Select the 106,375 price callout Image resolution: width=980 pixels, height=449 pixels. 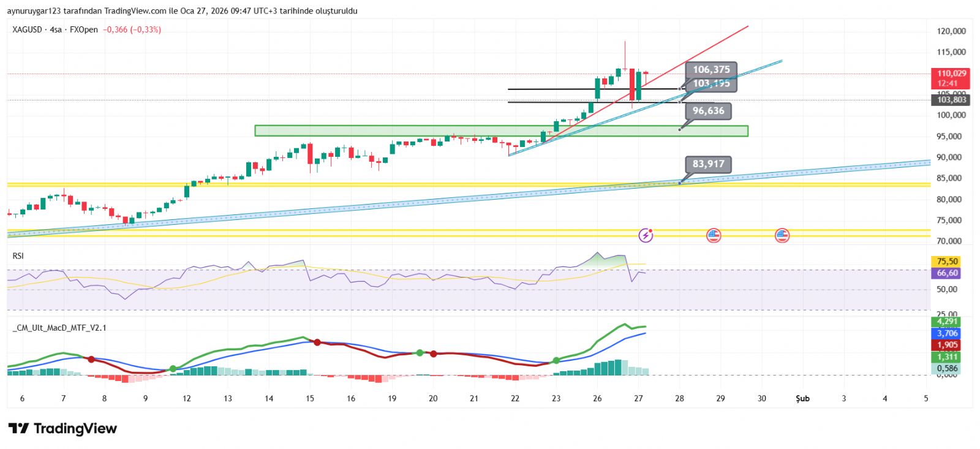point(710,70)
